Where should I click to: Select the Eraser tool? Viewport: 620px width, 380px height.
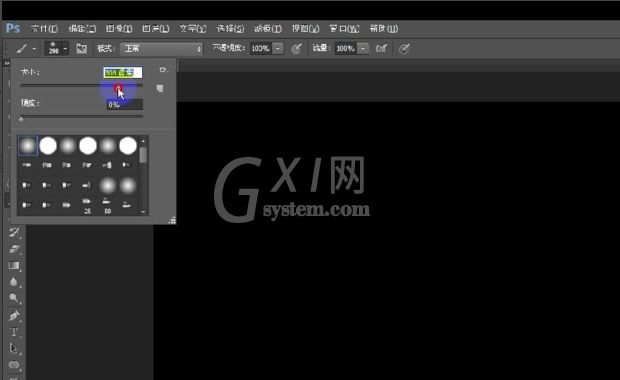pos(14,249)
